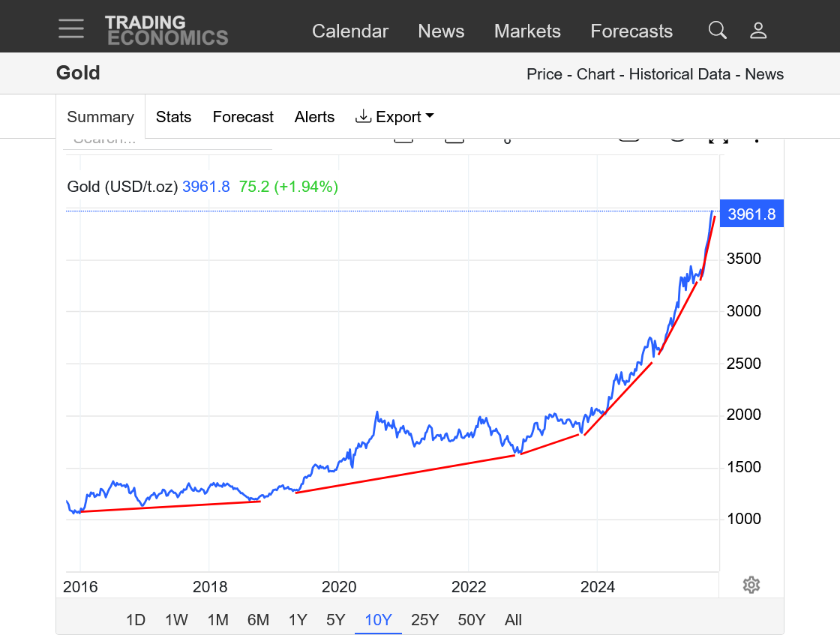Image resolution: width=840 pixels, height=644 pixels.
Task: Follow the Historical Data link
Action: [x=679, y=74]
